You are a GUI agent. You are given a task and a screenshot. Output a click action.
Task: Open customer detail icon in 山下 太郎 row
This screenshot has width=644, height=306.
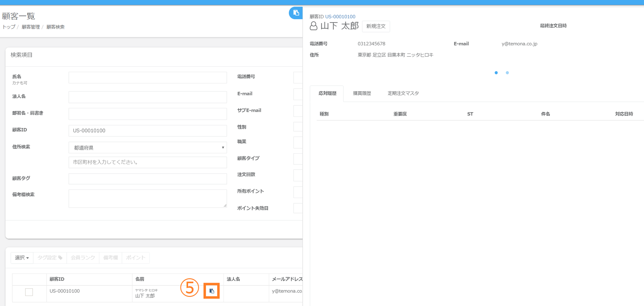click(212, 291)
